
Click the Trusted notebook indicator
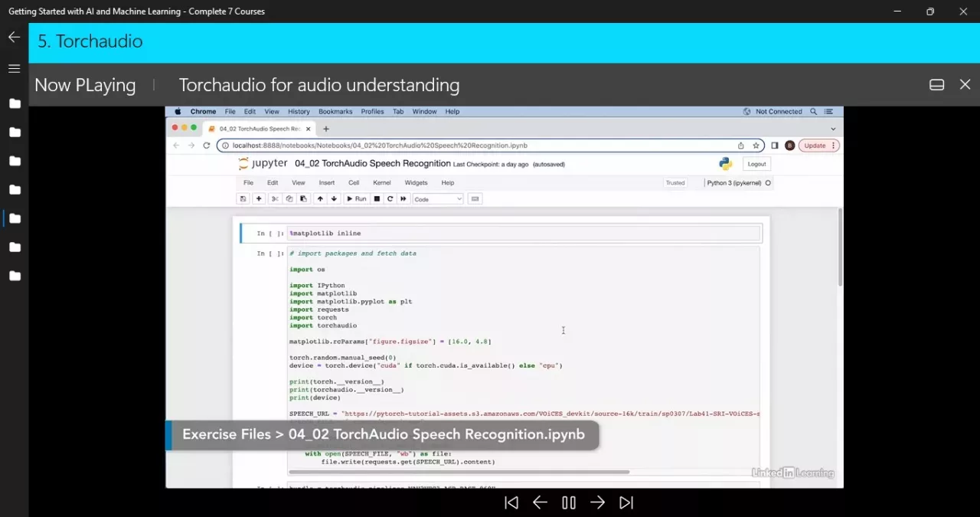pos(675,183)
